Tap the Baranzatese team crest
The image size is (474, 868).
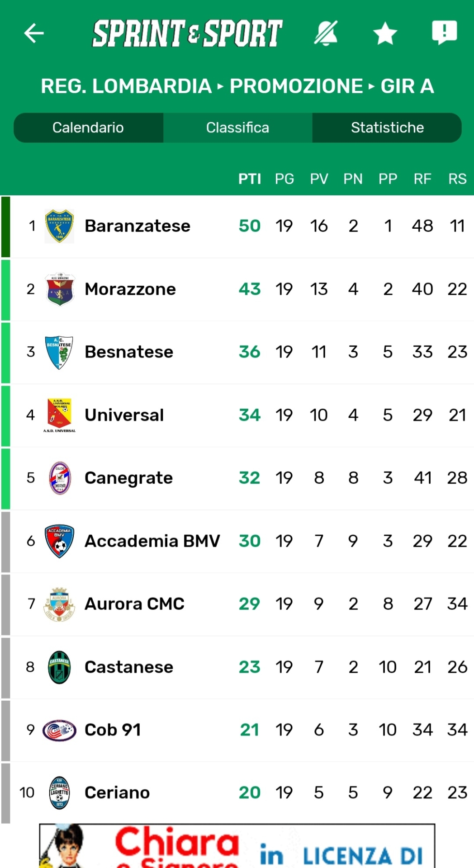pyautogui.click(x=59, y=226)
